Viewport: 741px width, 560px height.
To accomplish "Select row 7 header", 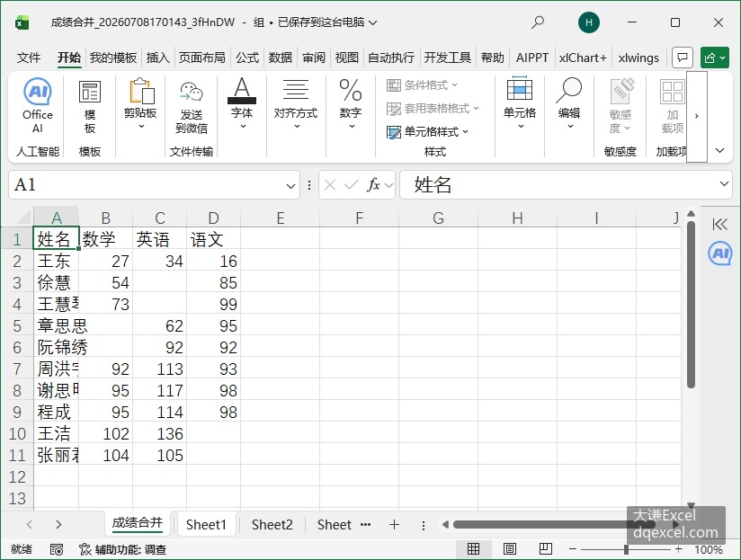I will (17, 369).
